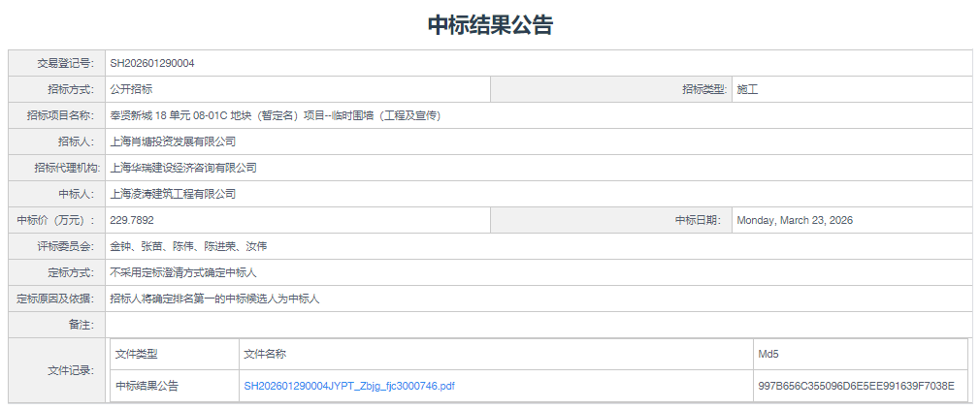The width and height of the screenshot is (980, 409).
Task: Select the transaction number SH202601290004
Action: [x=152, y=63]
